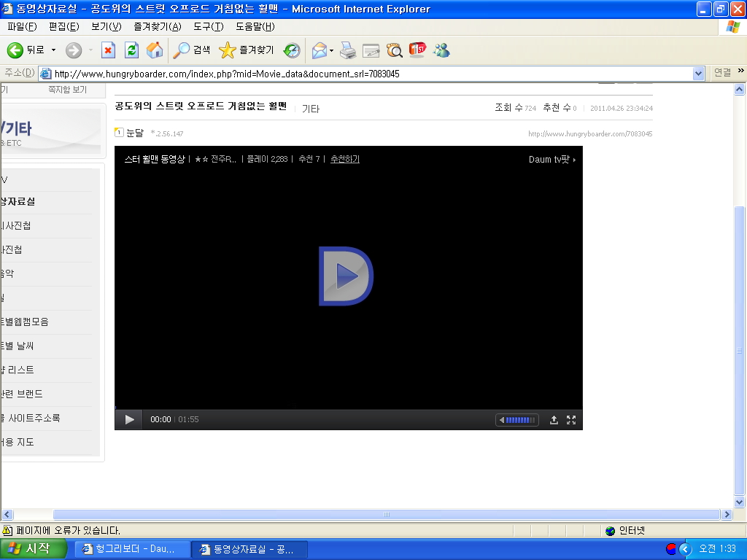Click the horizontal scrollbar right arrow
The height and width of the screenshot is (560, 747).
[x=727, y=514]
